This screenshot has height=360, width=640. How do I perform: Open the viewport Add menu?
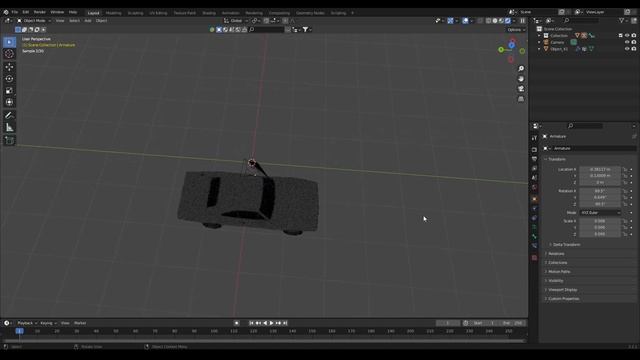[x=88, y=20]
